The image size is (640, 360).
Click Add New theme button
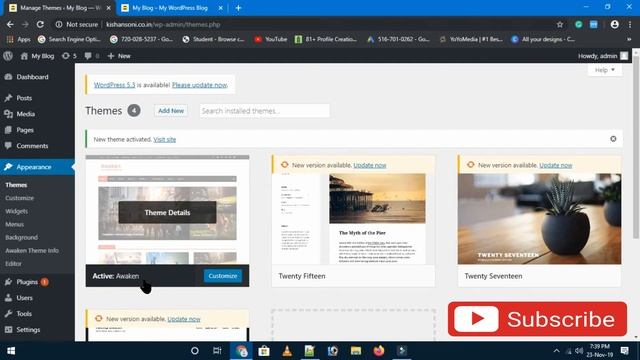(x=171, y=111)
